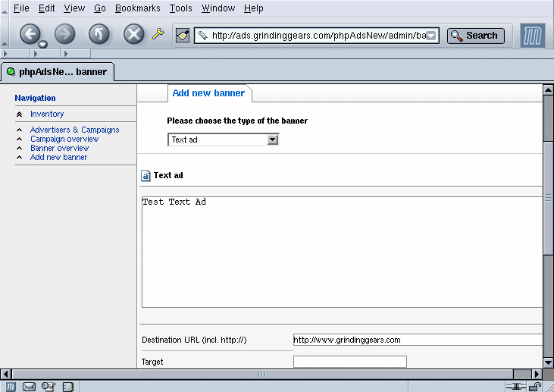Viewport: 554px width, 392px height.
Task: Click the Text ad document icon
Action: pyautogui.click(x=146, y=176)
